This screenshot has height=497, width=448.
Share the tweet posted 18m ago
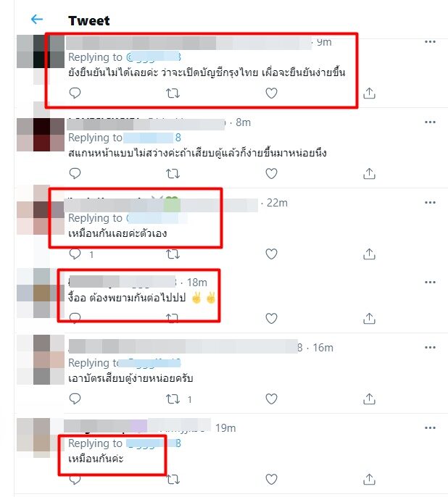(369, 319)
